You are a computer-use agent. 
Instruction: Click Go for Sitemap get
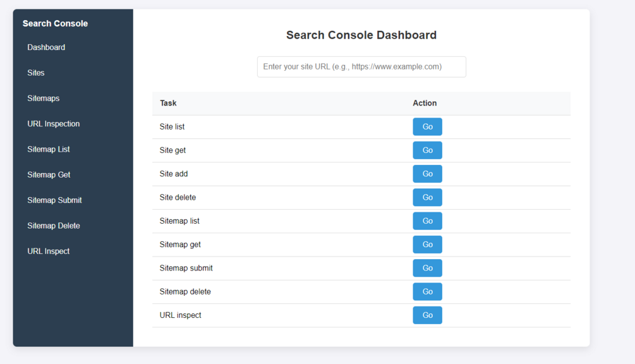pos(427,245)
